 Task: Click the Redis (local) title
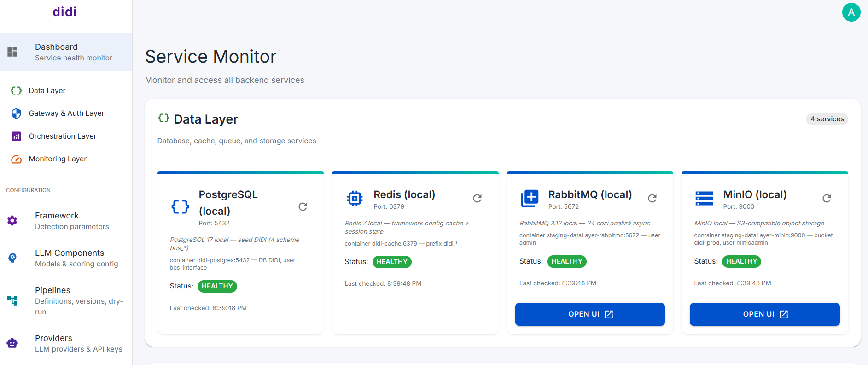404,194
